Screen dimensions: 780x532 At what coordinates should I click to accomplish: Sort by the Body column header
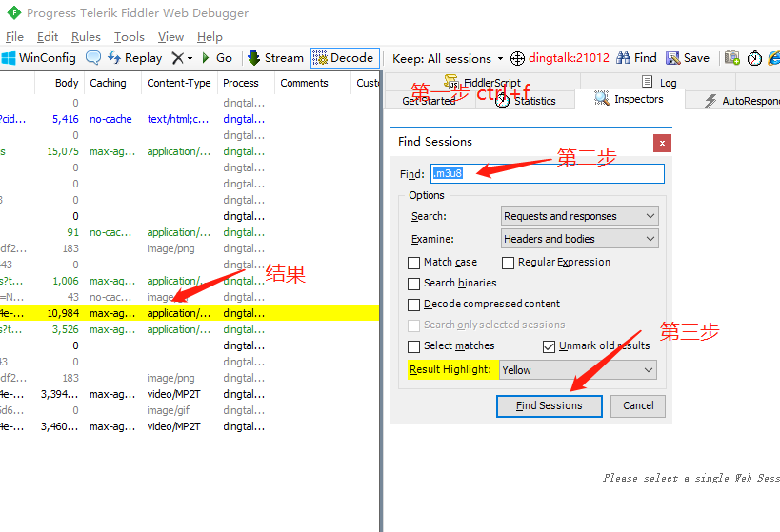click(x=60, y=83)
